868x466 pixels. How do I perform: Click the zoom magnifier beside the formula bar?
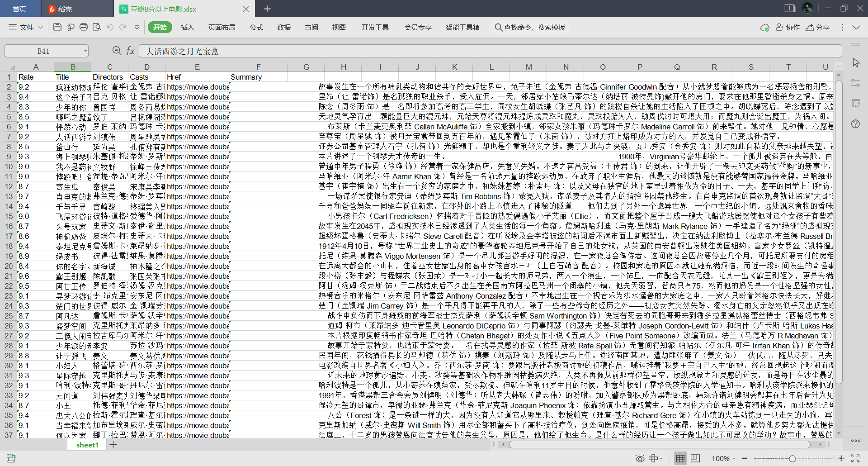(117, 51)
